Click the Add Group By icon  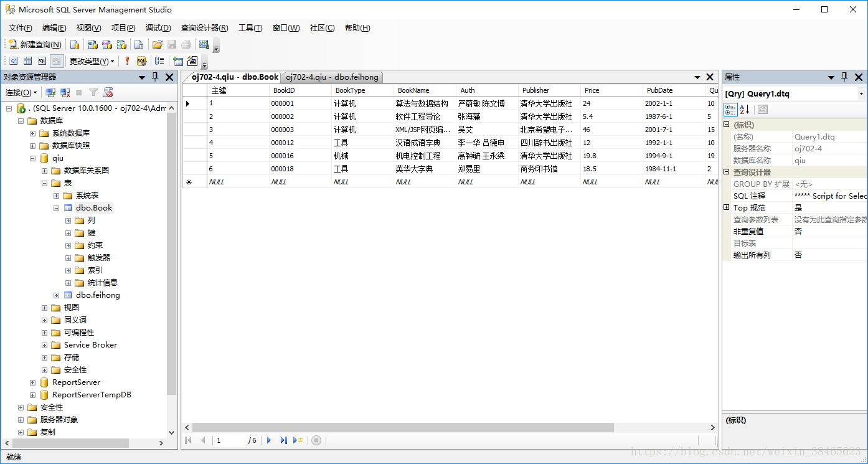click(160, 61)
